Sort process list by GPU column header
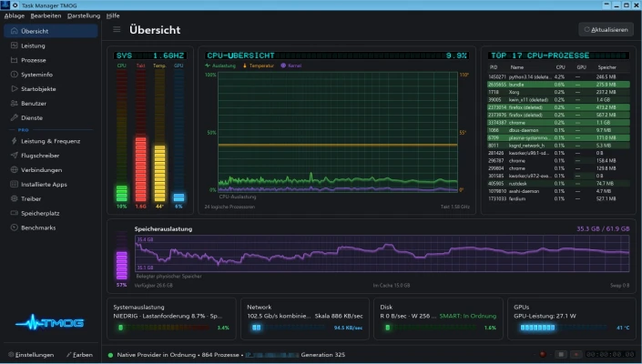This screenshot has height=364, width=642. pos(581,67)
